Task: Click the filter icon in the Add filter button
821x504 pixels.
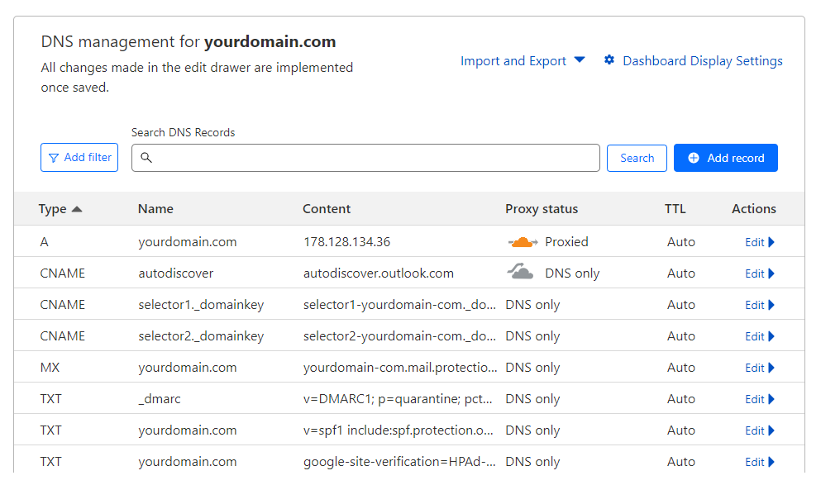Action: point(55,157)
